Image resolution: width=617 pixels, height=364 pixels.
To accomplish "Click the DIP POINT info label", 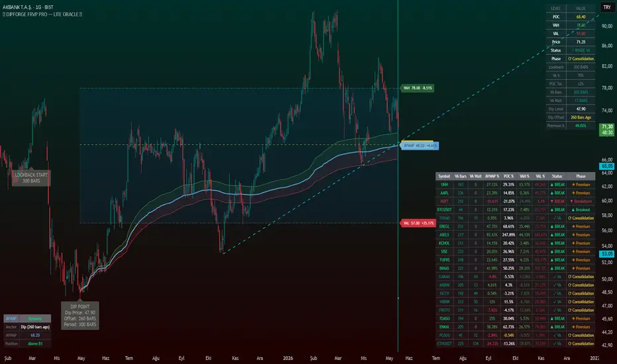I will (80, 316).
